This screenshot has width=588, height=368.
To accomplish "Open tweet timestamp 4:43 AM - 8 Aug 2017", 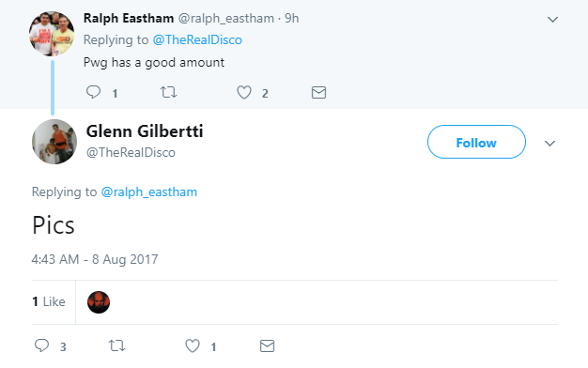I will tap(95, 259).
